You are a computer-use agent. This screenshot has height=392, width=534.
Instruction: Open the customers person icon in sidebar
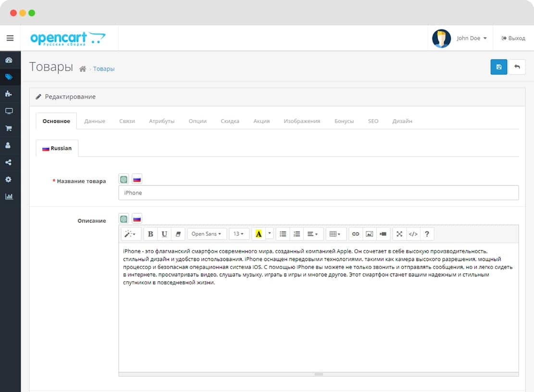click(x=8, y=145)
